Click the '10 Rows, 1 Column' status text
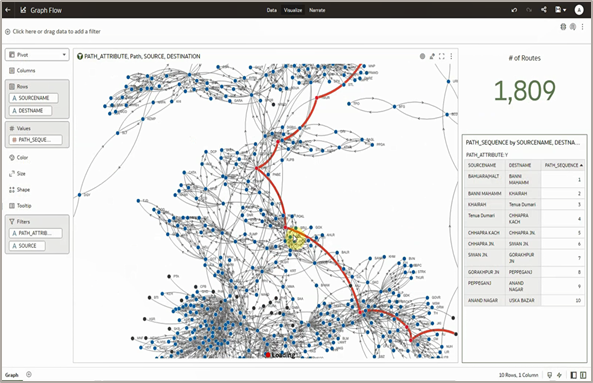 518,375
